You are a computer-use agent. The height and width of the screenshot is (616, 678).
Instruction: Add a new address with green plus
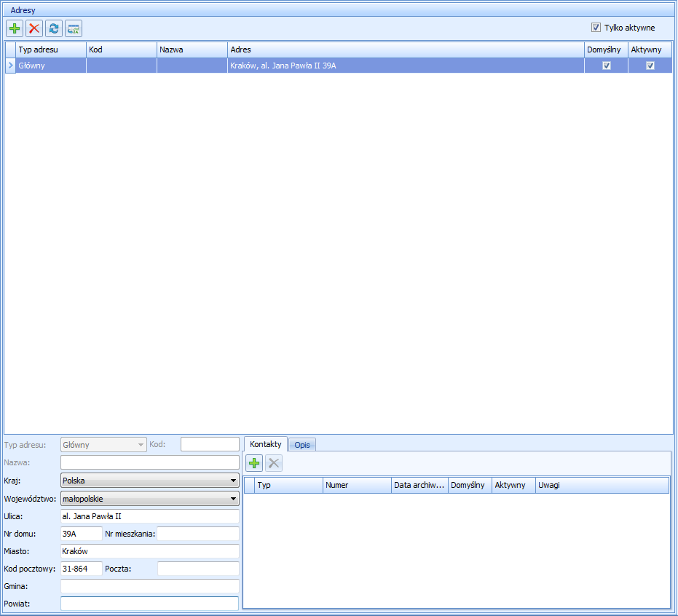pos(15,29)
